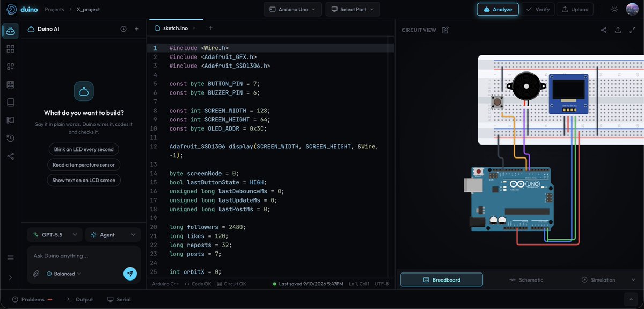This screenshot has width=644, height=309.
Task: Select the buzzer component on breadboard
Action: [x=526, y=86]
